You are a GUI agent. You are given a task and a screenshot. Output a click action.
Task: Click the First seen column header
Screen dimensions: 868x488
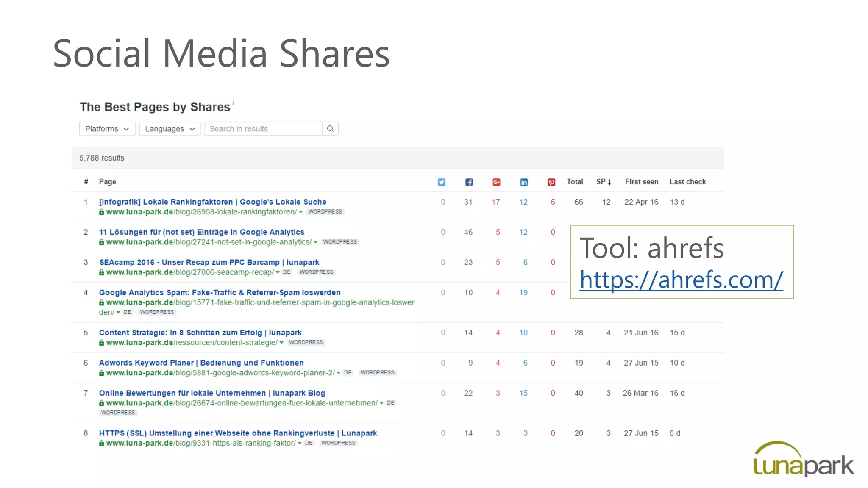(642, 182)
